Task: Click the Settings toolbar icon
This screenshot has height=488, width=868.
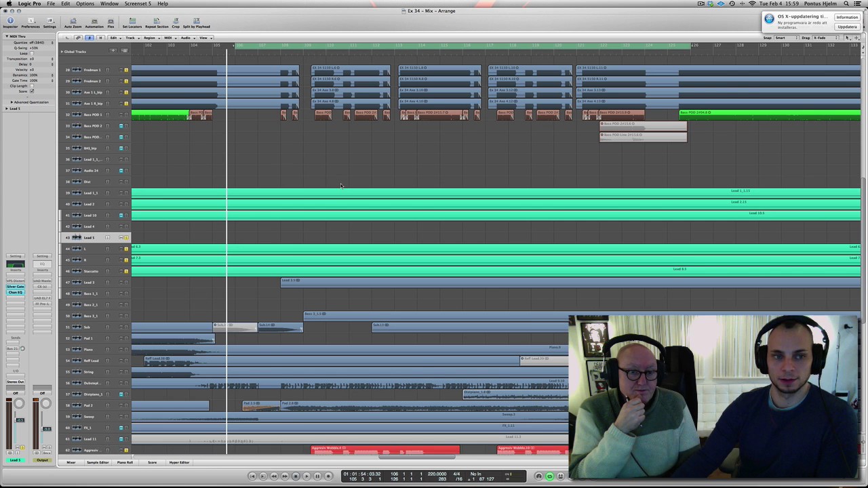Action: pos(50,22)
